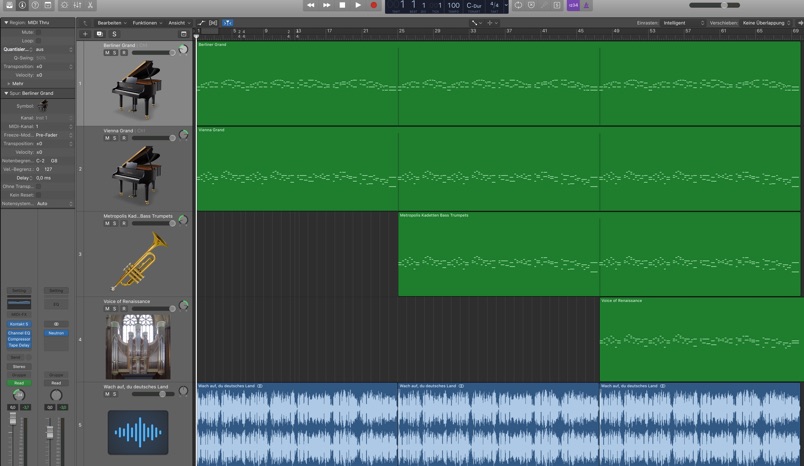Screen dimensions: 804x466
Task: Open the Bearbeiten menu
Action: 112,23
